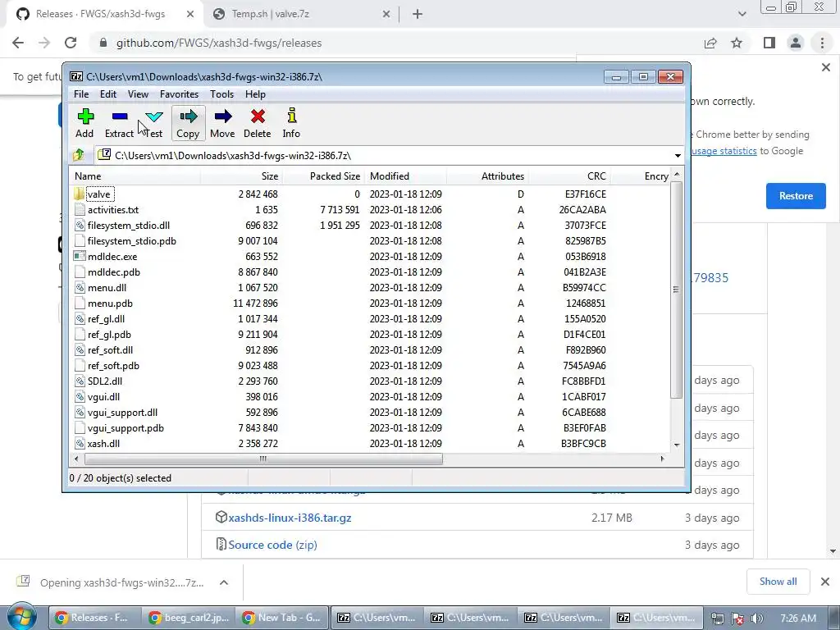Open Chrome three-dot menu
This screenshot has height=630, width=840.
[822, 43]
